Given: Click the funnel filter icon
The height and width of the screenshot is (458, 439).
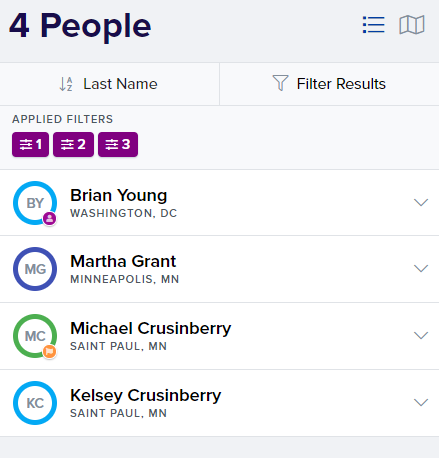Looking at the screenshot, I should pos(280,83).
